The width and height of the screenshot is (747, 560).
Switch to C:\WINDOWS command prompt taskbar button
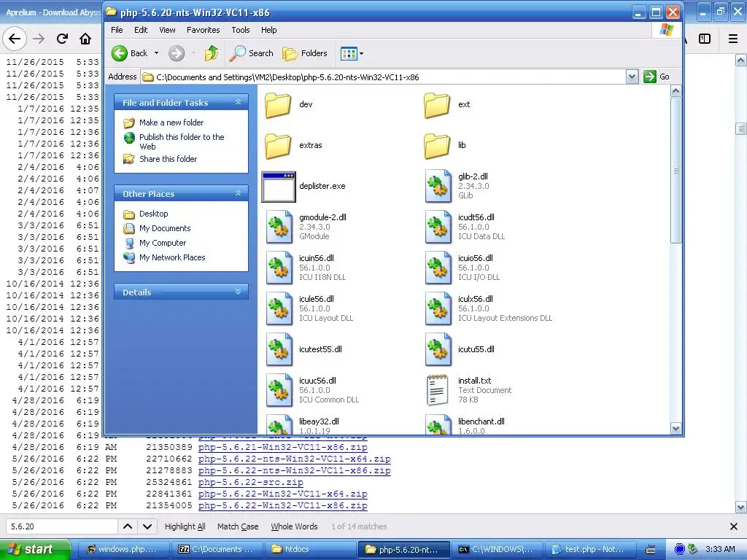click(x=496, y=550)
